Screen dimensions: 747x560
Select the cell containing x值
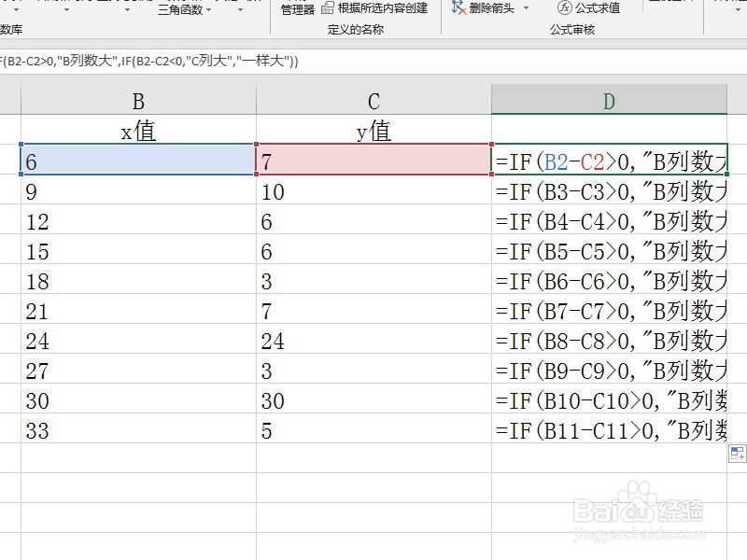point(136,130)
